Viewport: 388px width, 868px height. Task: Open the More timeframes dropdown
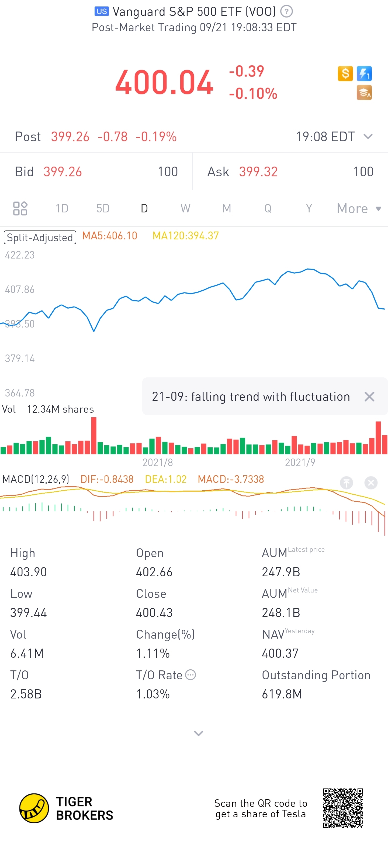click(358, 209)
